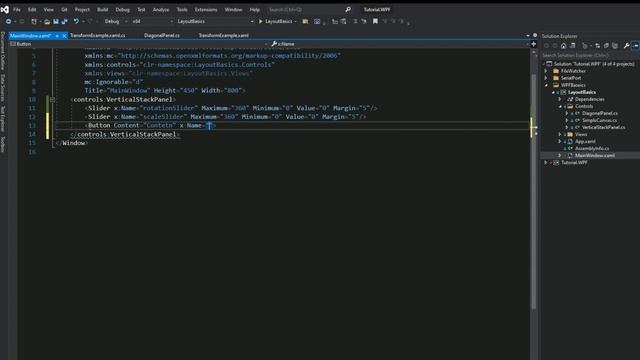Click Switch Views icon in Solution Explorer
Viewport: 640px width, 360px height.
point(572,46)
